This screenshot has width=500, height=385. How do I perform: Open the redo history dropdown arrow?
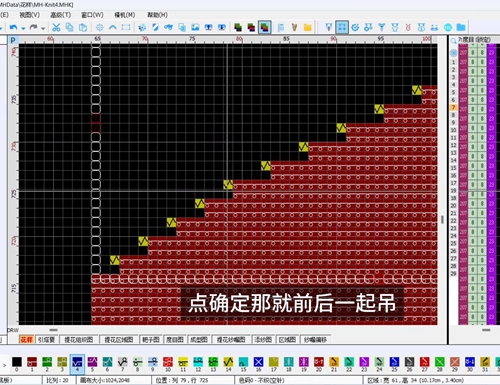43,28
